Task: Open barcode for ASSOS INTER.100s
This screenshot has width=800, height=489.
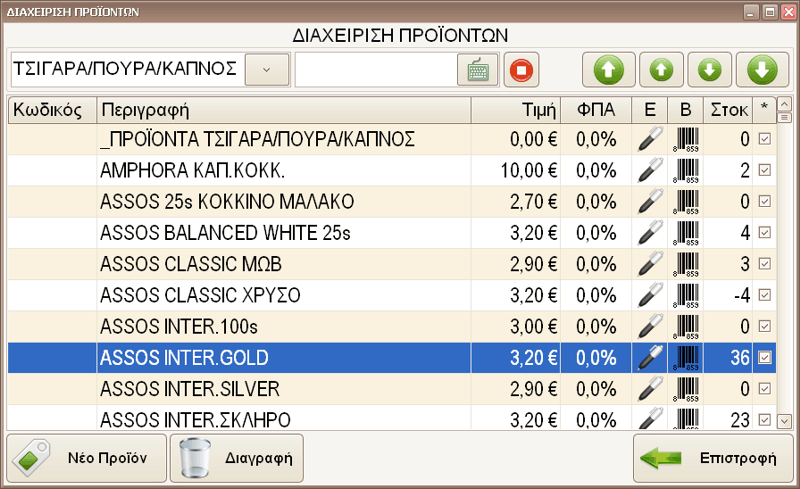Action: click(686, 327)
